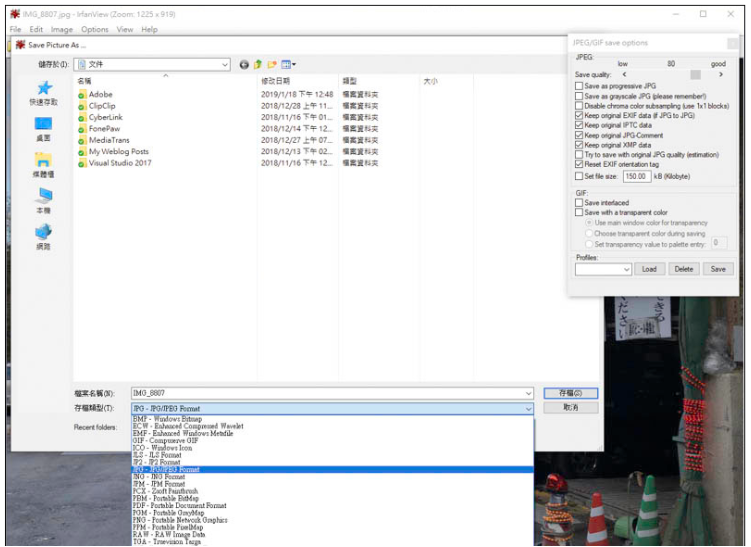The width and height of the screenshot is (751, 547).
Task: Open the Options menu
Action: [95, 29]
